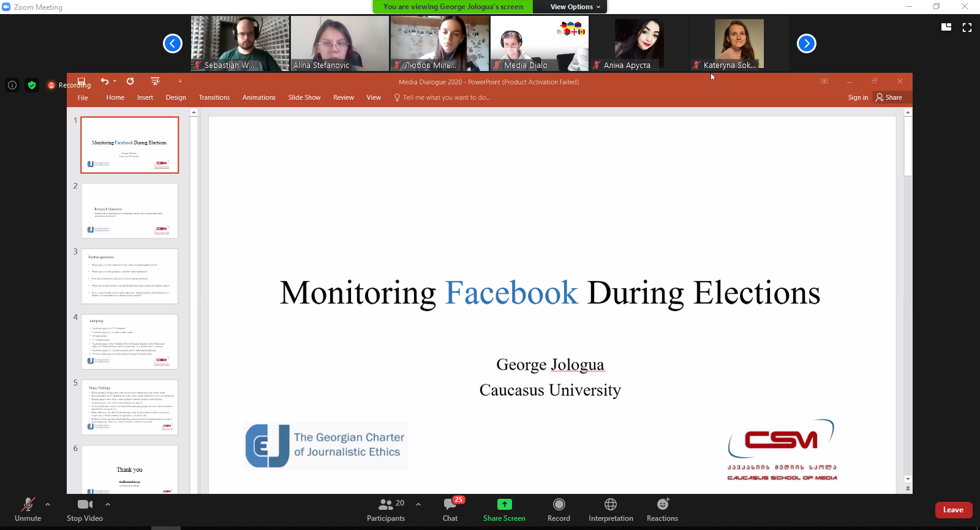Open Interpretation globe options

[x=611, y=509]
